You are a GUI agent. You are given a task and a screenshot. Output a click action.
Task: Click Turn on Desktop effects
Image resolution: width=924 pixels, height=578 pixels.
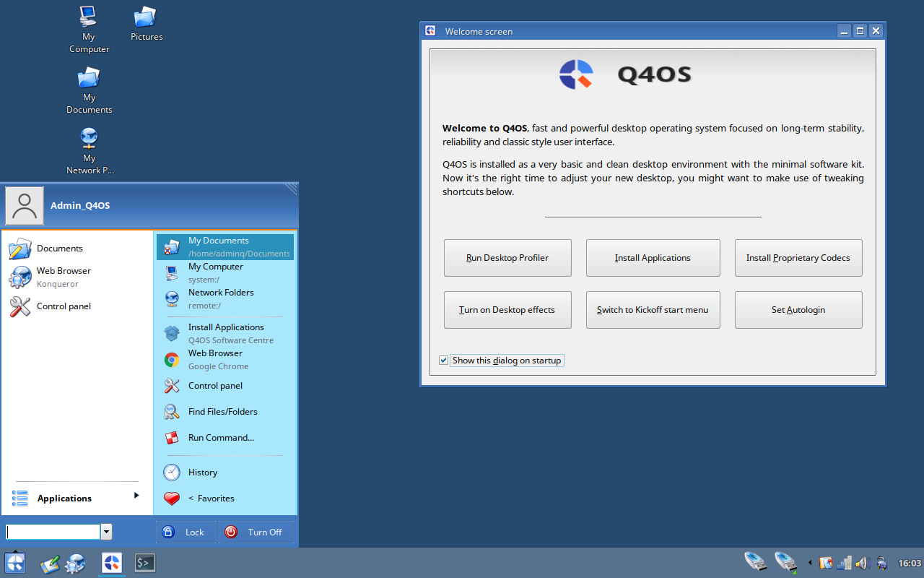(507, 310)
